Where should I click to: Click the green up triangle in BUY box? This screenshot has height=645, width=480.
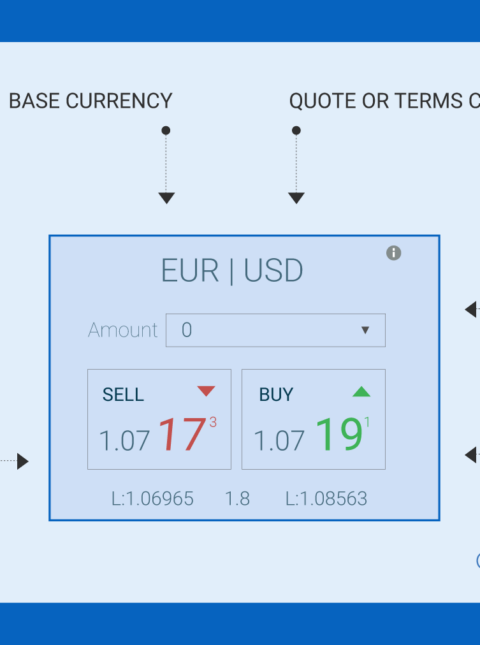[362, 391]
